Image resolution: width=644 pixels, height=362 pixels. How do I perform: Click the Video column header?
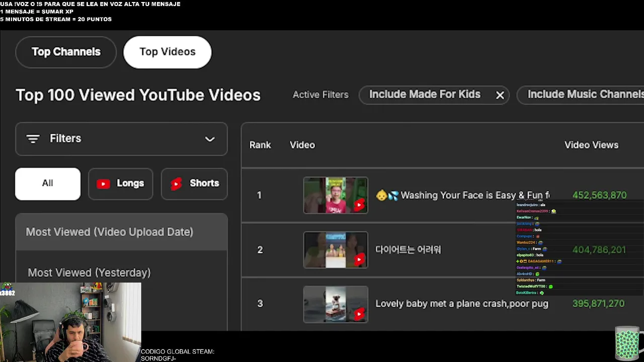tap(302, 145)
